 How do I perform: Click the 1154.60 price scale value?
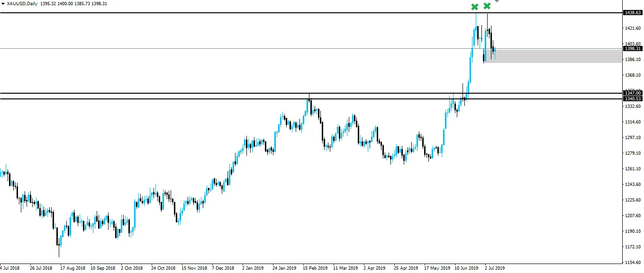coord(633,263)
